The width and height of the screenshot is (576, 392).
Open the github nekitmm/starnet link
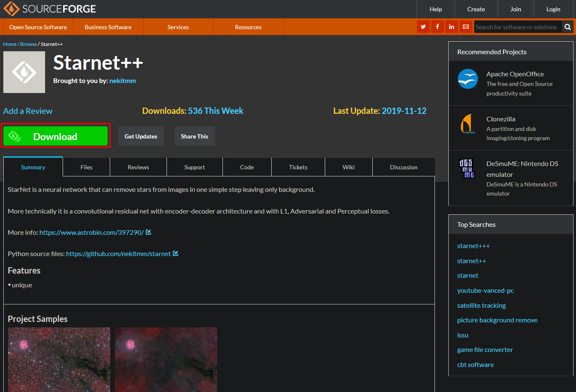(x=119, y=254)
